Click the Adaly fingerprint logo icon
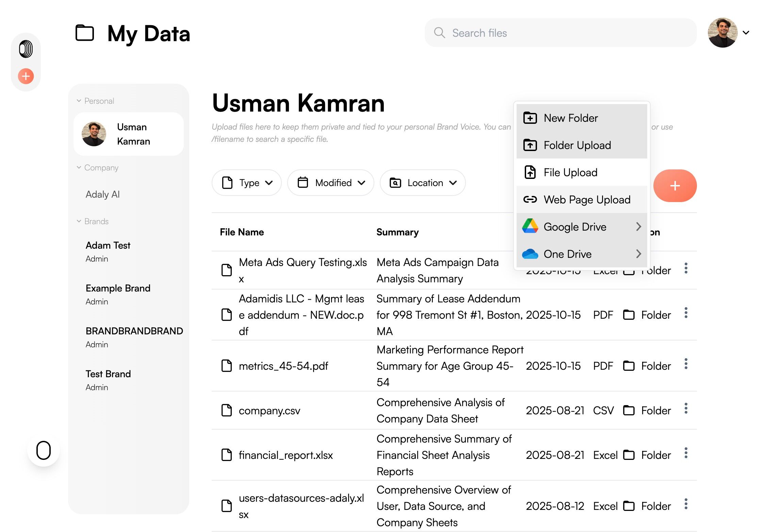Viewport: 765px width, 532px height. click(x=26, y=49)
